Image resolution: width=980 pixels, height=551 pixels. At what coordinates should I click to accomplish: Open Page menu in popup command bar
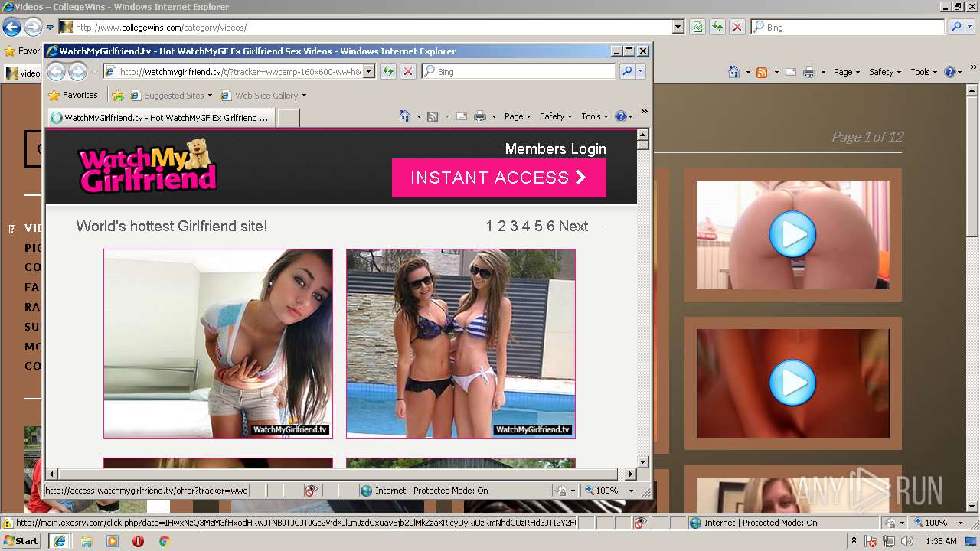click(518, 116)
